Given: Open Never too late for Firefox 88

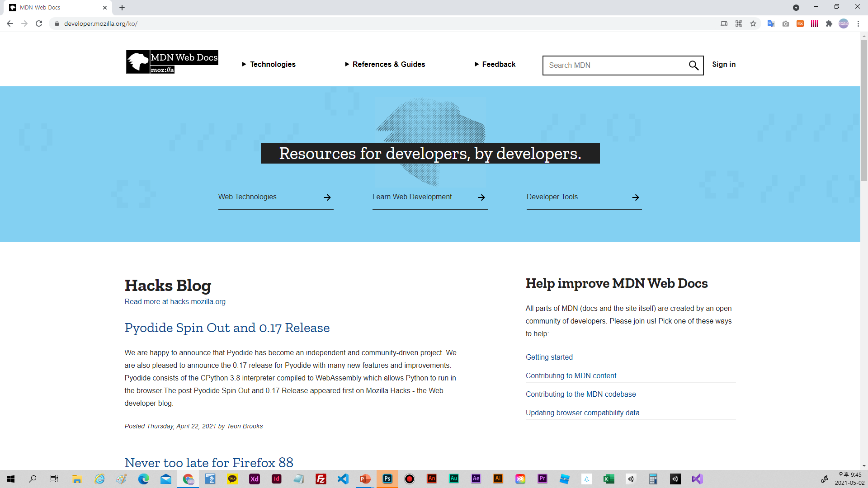Looking at the screenshot, I should (x=209, y=462).
